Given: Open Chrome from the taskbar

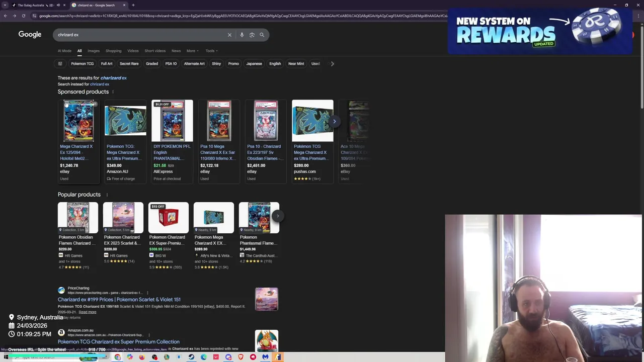Looking at the screenshot, I should tap(117, 357).
